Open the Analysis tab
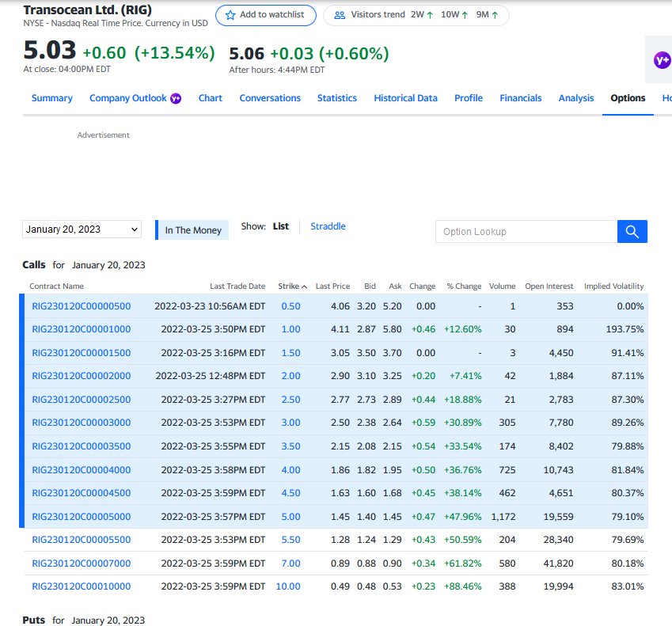672x626 pixels. (x=576, y=98)
